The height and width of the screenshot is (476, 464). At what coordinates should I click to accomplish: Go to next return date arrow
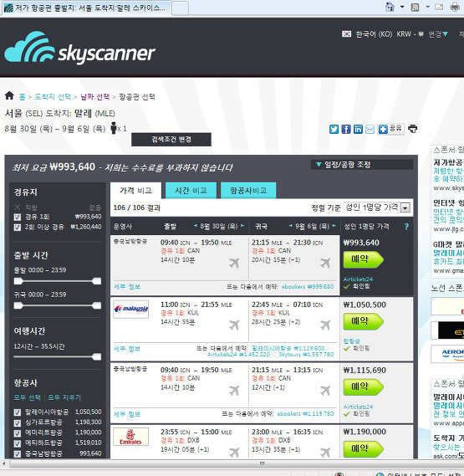334,226
